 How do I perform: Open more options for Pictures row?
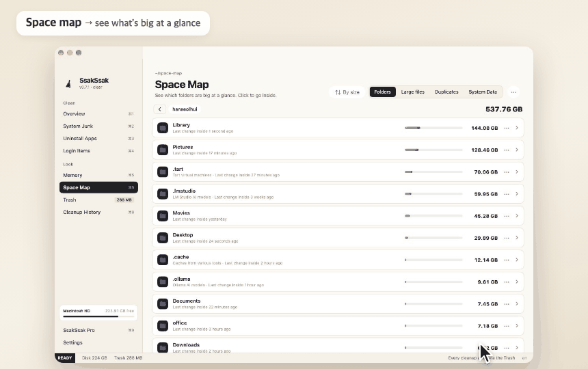tap(507, 150)
